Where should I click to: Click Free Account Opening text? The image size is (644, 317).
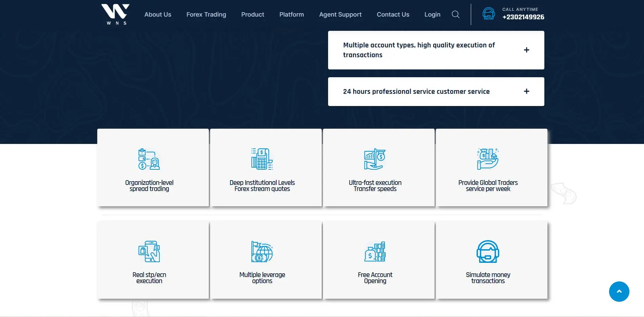375,278
